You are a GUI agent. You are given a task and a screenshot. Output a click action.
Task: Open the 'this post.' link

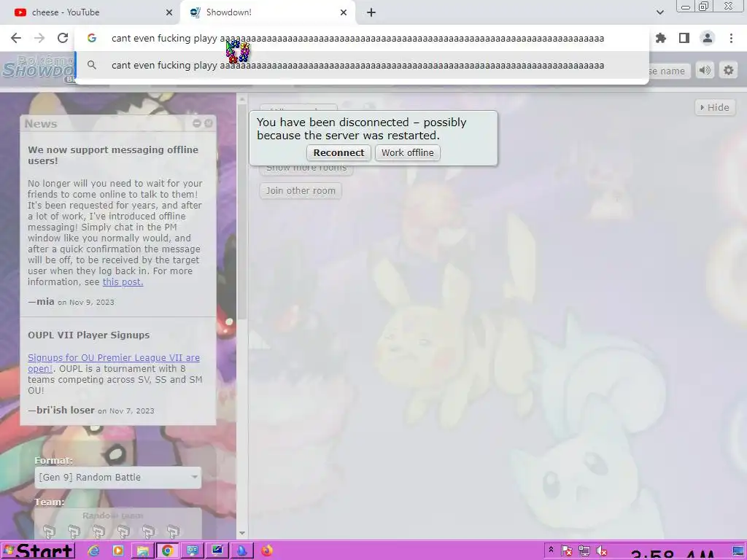click(123, 282)
